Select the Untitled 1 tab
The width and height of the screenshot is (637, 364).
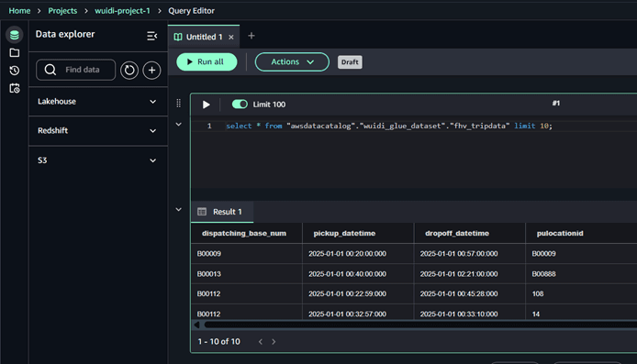(x=204, y=37)
